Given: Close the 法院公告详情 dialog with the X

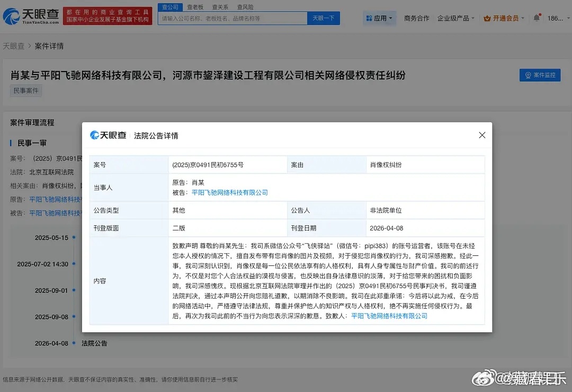Looking at the screenshot, I should [x=481, y=135].
